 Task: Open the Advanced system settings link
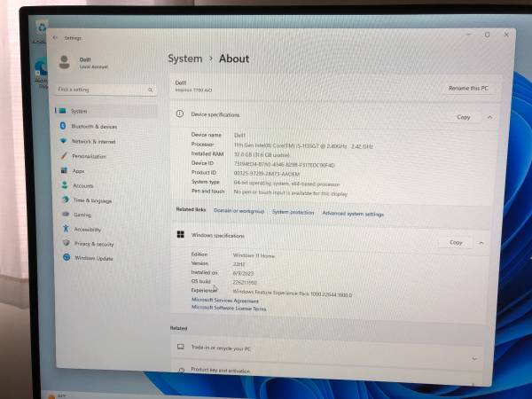(x=353, y=214)
